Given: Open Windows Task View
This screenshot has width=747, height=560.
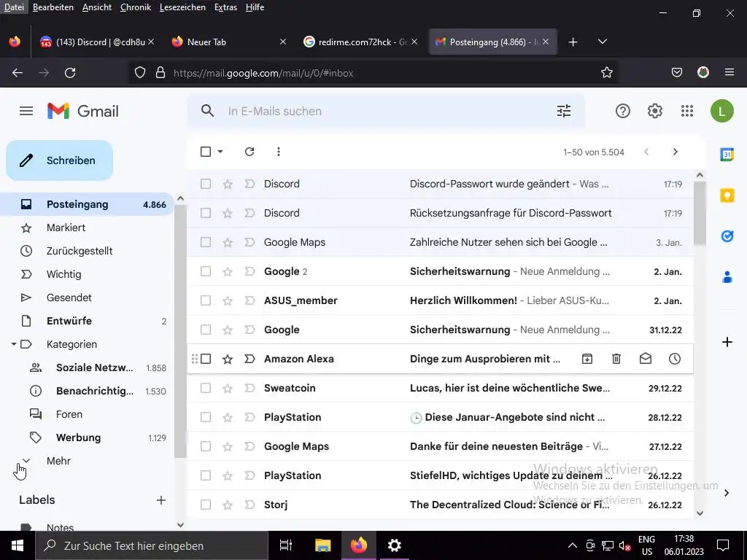Looking at the screenshot, I should point(286,545).
